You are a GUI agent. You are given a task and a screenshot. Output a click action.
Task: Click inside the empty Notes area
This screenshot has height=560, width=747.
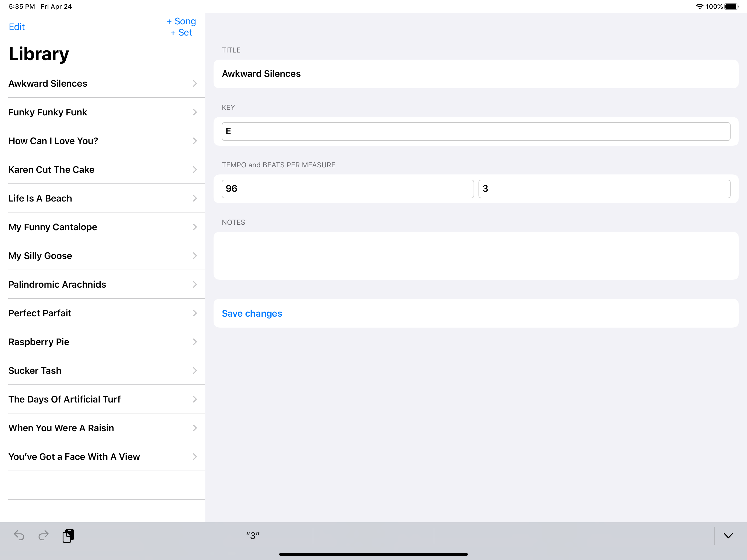click(x=475, y=256)
